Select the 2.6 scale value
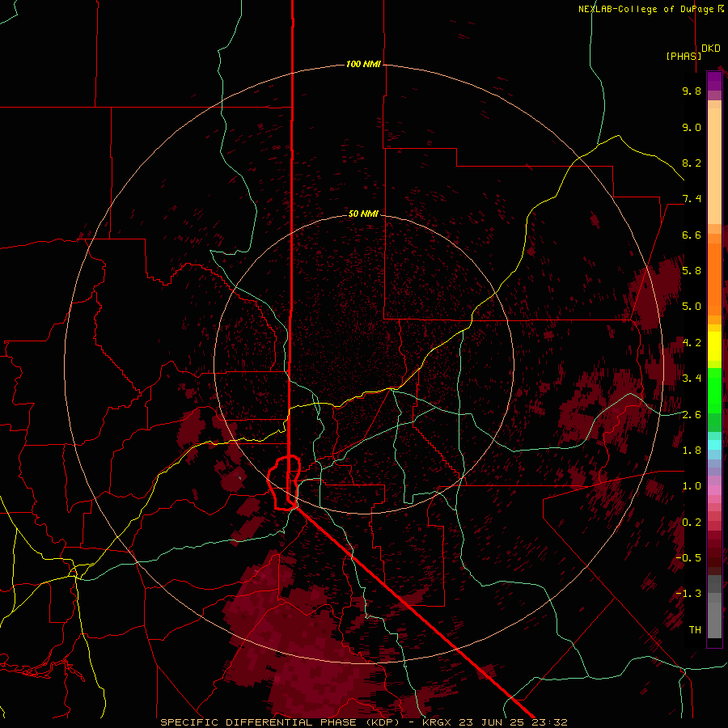Viewport: 728px width, 728px height. tap(692, 414)
